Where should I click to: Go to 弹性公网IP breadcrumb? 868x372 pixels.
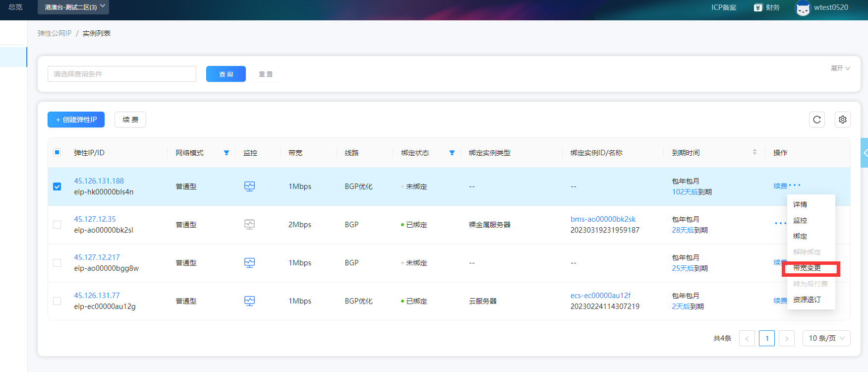(55, 33)
